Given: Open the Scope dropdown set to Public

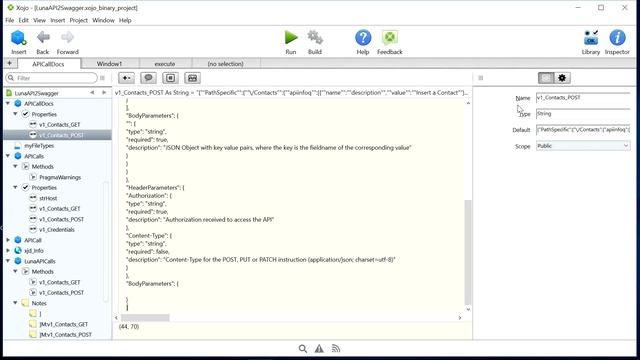Looking at the screenshot, I should tap(583, 146).
